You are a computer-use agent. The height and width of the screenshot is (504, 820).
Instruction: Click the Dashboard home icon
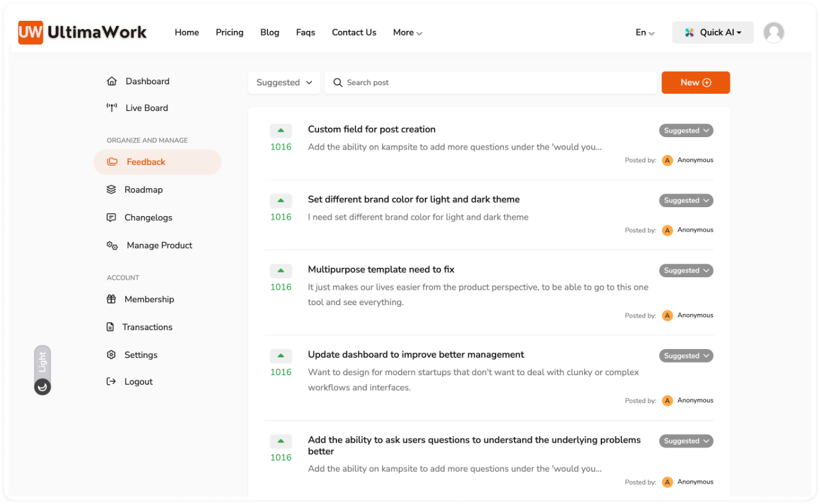click(111, 81)
